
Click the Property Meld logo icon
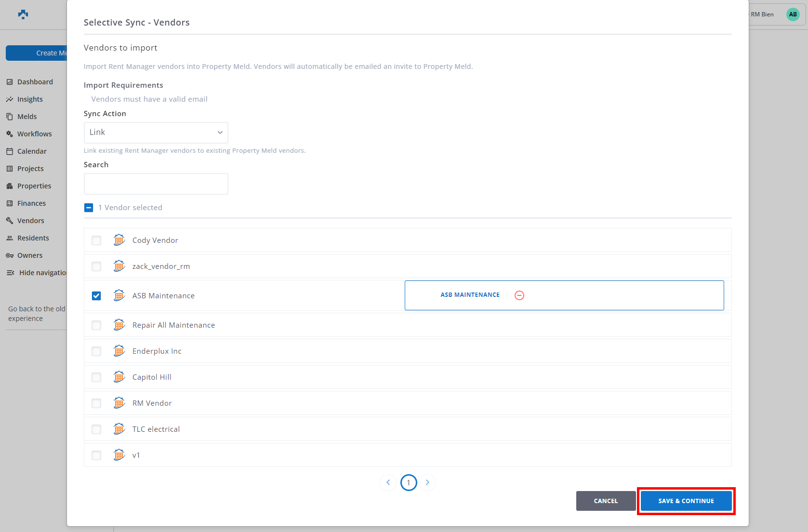tap(23, 14)
